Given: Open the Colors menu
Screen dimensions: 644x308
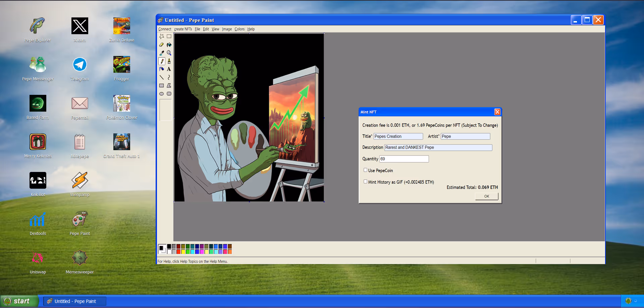Looking at the screenshot, I should [239, 29].
